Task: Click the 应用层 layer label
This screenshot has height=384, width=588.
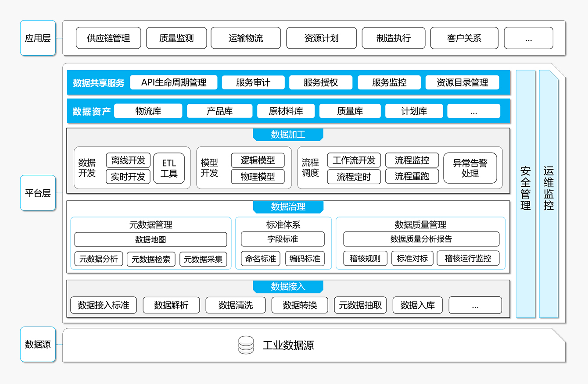Action: point(38,38)
